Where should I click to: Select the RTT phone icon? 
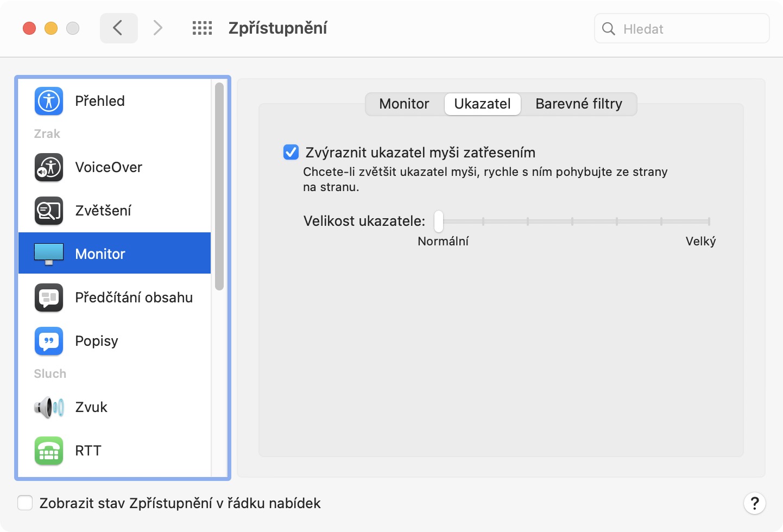point(49,451)
